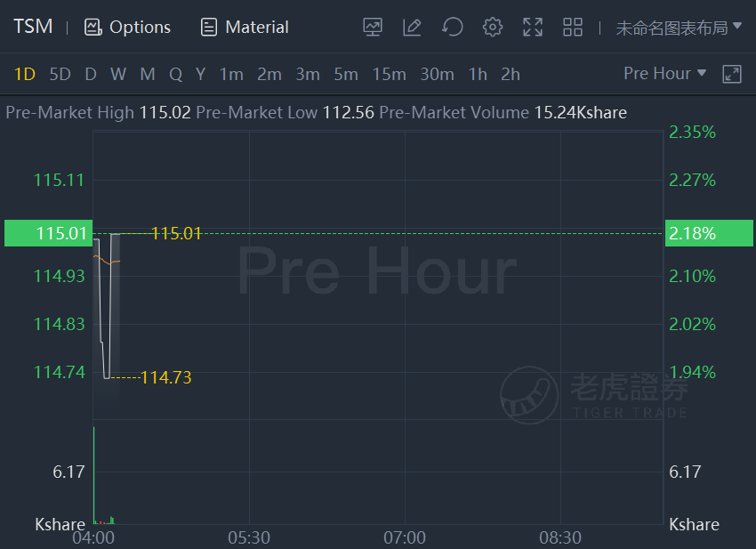Open the Material document button
This screenshot has width=756, height=549.
coord(245,27)
